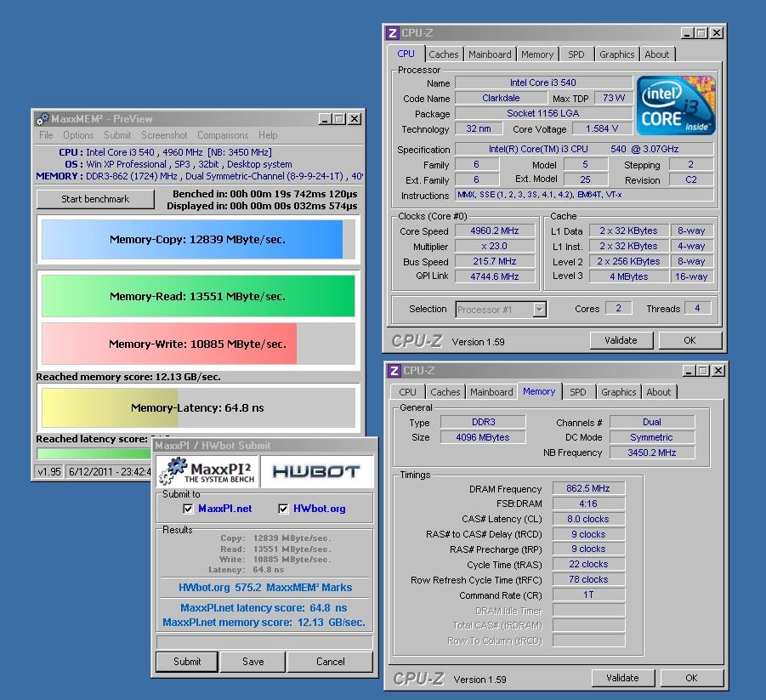Switch to Caches tab in lower CPU-Z
Viewport: 766px width, 700px height.
[445, 392]
